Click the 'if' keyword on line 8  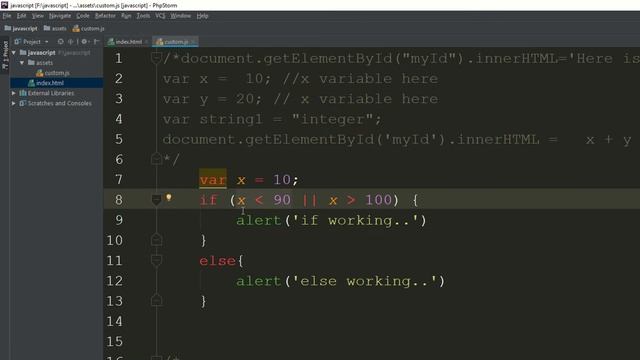pyautogui.click(x=208, y=200)
